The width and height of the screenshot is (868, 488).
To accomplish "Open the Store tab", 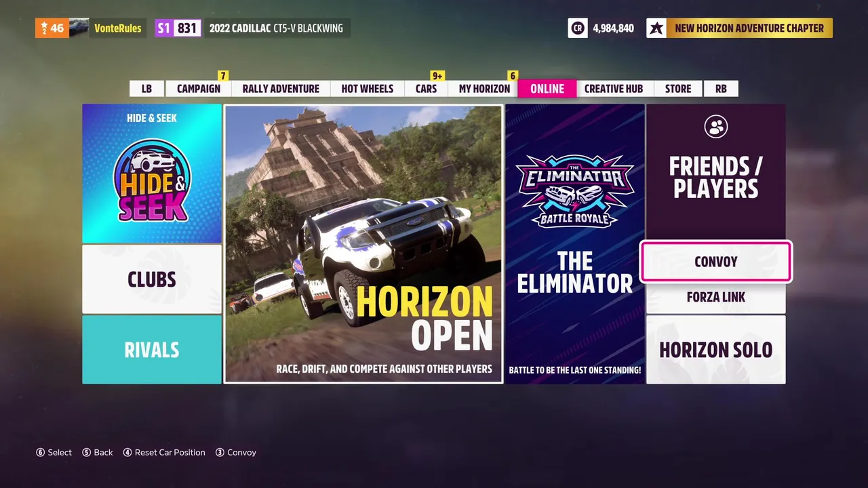I will pyautogui.click(x=678, y=89).
